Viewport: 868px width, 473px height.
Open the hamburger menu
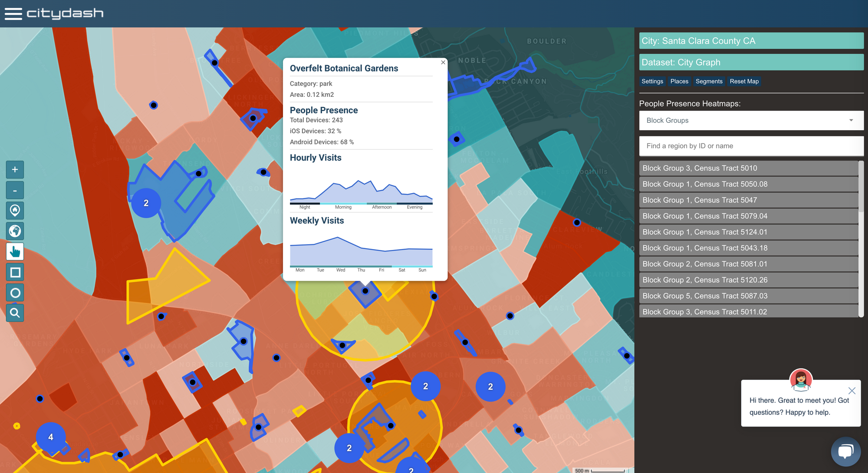coord(13,13)
